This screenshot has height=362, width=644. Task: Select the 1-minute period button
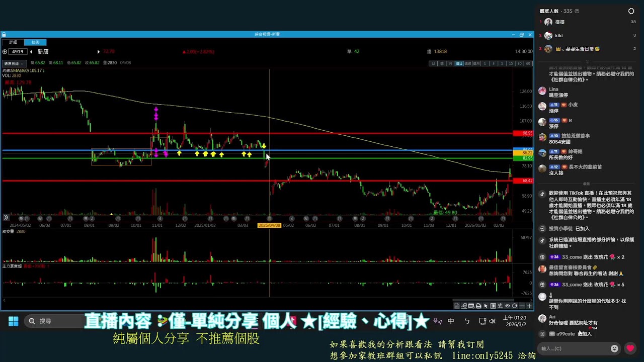(485, 64)
